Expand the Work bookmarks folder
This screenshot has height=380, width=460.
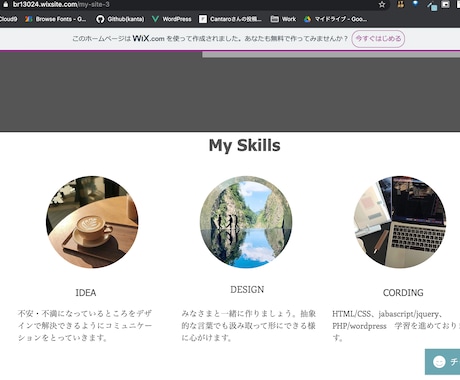coord(283,19)
